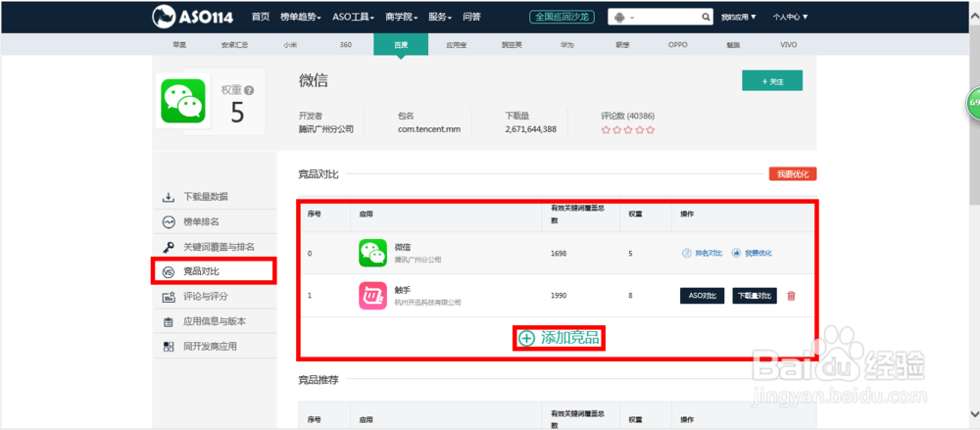The image size is (980, 430).
Task: Open 下载量数据 sidebar item
Action: 215,197
